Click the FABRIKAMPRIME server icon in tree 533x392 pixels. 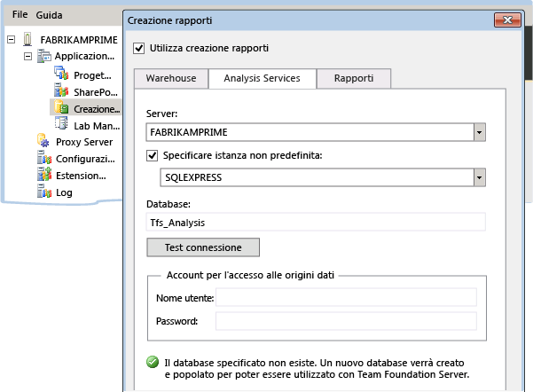27,40
